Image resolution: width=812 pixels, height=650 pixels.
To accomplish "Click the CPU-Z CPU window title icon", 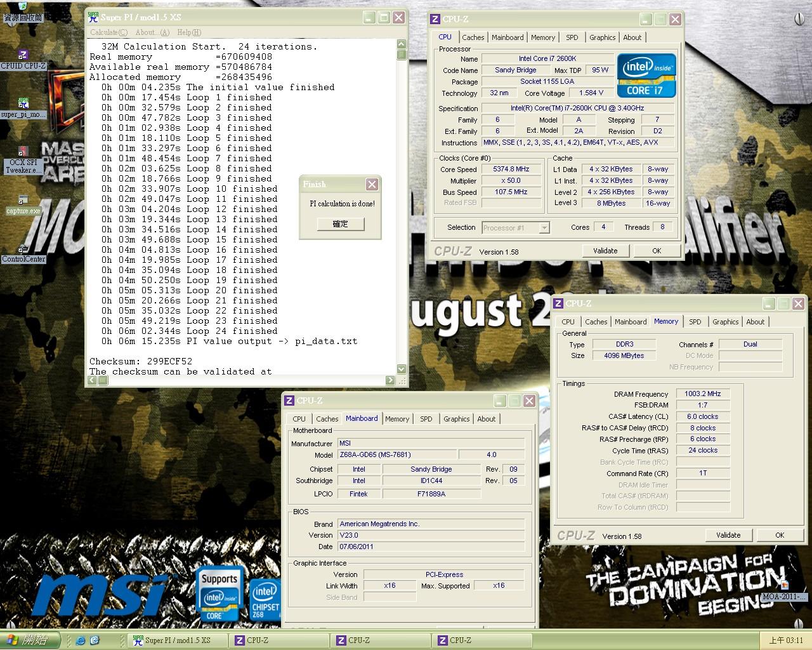I will tap(435, 20).
